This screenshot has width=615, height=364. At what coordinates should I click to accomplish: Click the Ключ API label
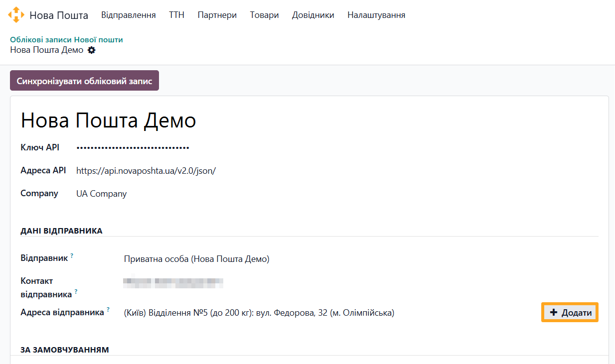pos(40,147)
